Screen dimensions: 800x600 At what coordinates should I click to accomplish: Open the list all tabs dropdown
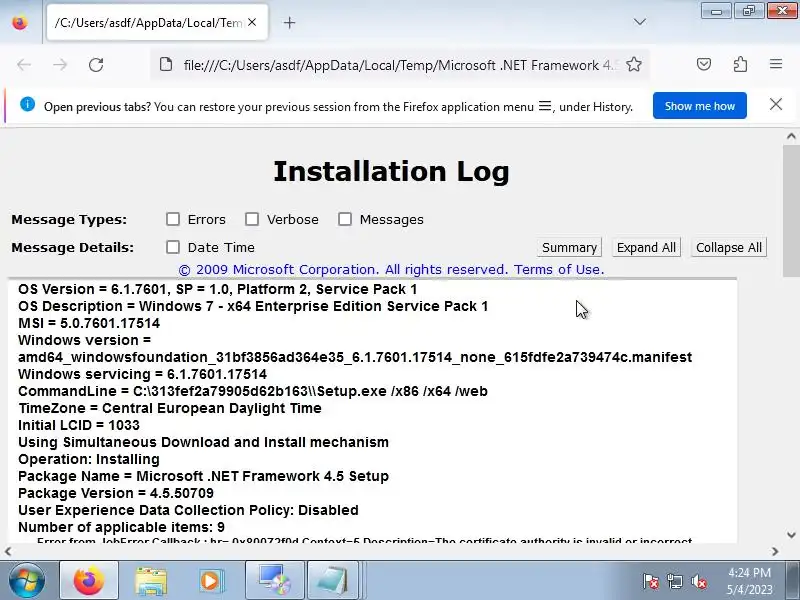(x=639, y=22)
